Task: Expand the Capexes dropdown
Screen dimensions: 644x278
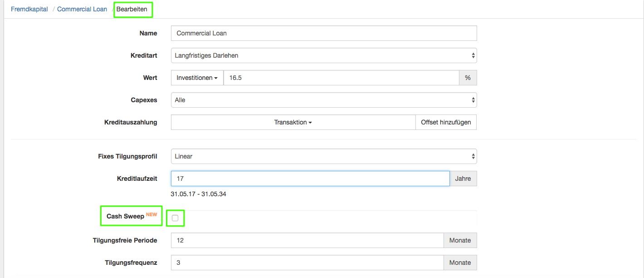Action: pos(323,100)
